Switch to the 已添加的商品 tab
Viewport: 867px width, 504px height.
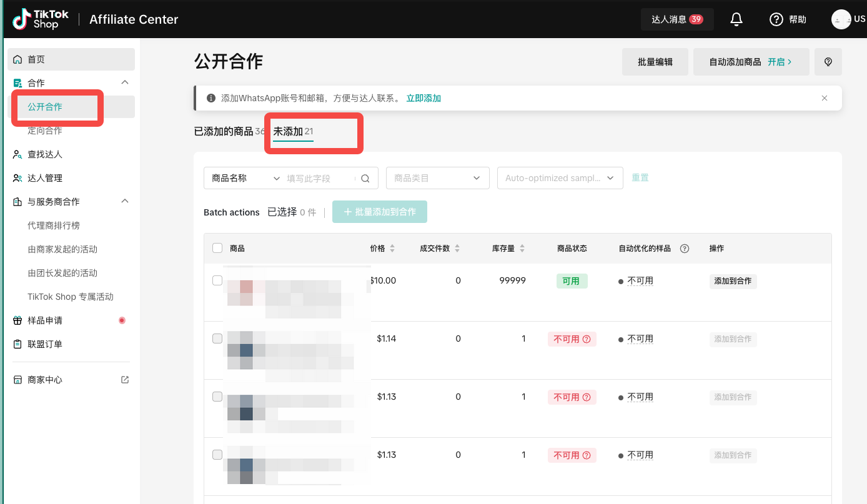coord(224,131)
